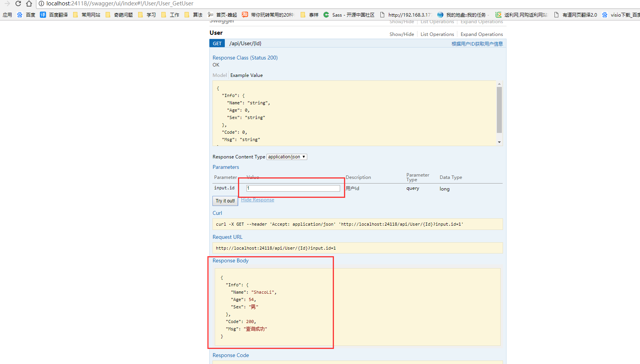Open the 常用网站 bookmark folder
Image resolution: width=640 pixels, height=364 pixels.
pos(86,15)
